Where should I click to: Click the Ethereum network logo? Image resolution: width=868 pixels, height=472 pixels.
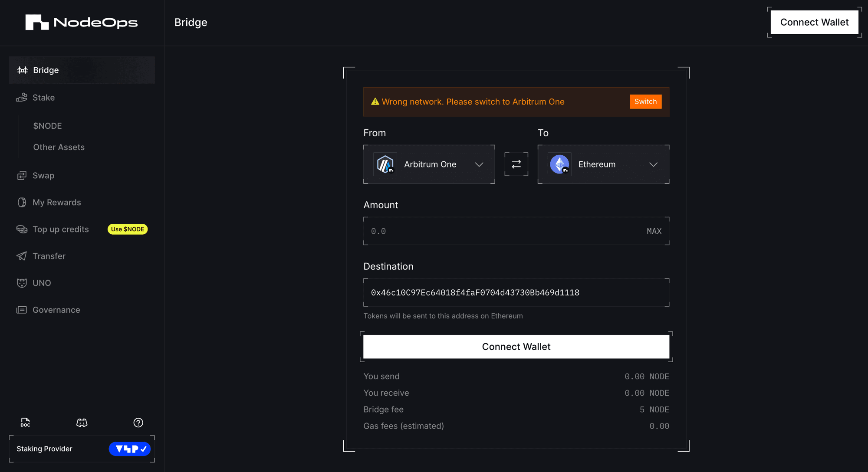click(x=559, y=164)
